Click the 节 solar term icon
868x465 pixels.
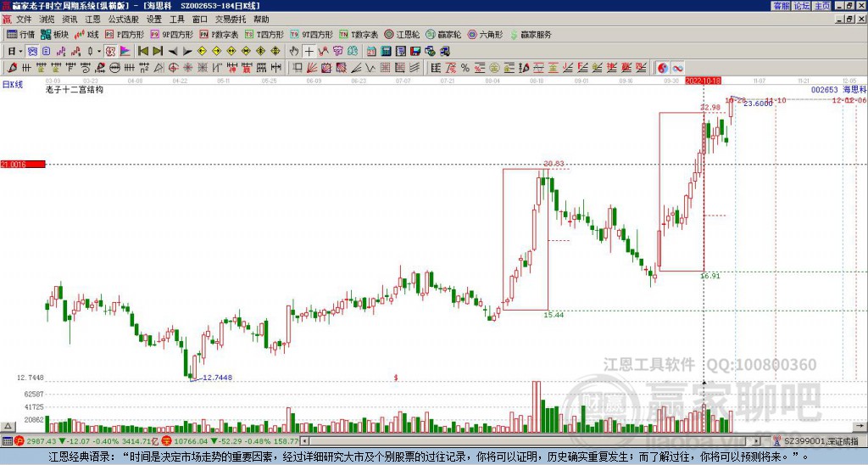pos(337,52)
